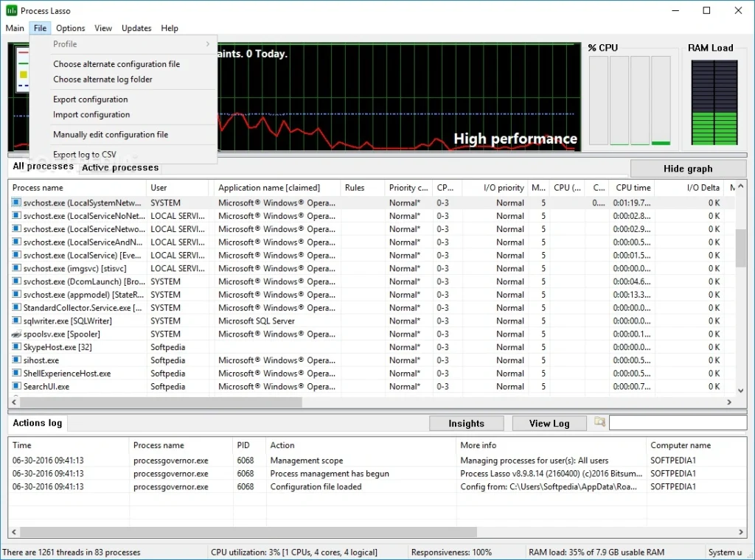Expand the Profile submenu
755x560 pixels.
click(x=64, y=44)
